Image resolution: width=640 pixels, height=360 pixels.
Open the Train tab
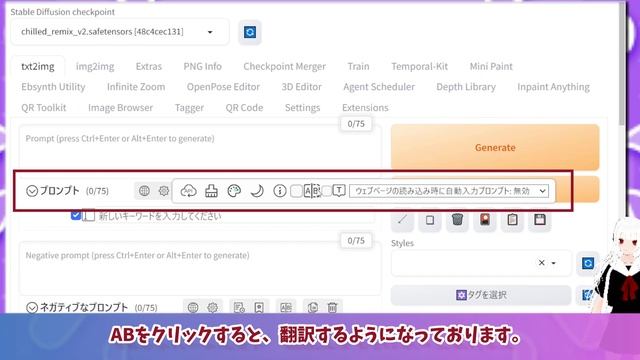pyautogui.click(x=358, y=66)
